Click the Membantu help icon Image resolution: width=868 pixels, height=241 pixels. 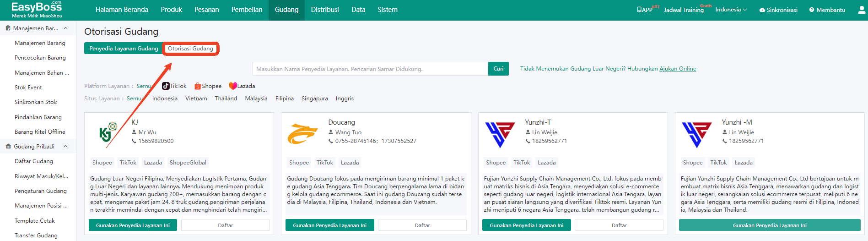tap(812, 10)
